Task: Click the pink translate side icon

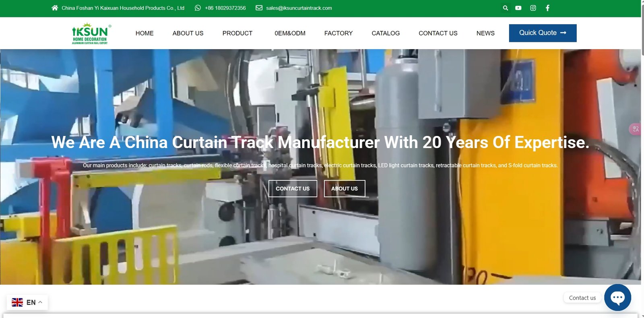Action: point(636,129)
